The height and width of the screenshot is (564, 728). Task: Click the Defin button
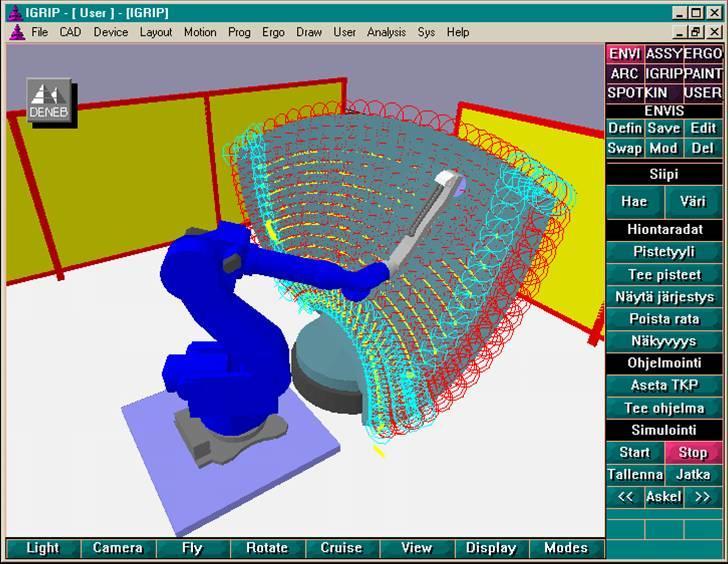click(x=625, y=128)
